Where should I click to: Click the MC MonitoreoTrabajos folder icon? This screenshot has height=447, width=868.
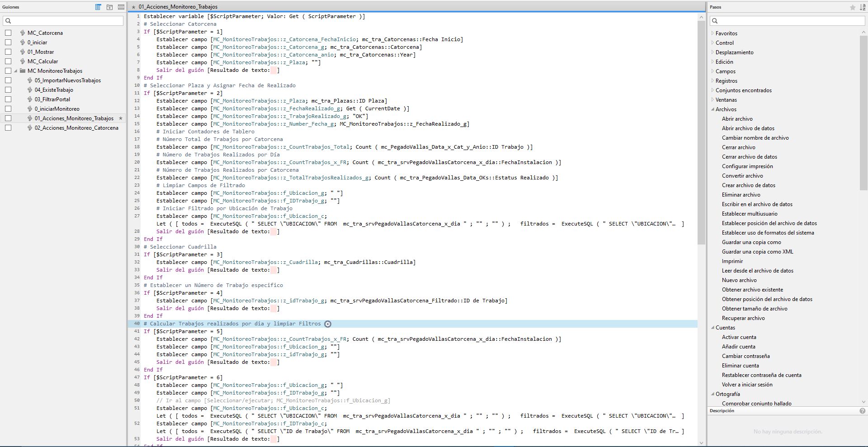[x=23, y=71]
